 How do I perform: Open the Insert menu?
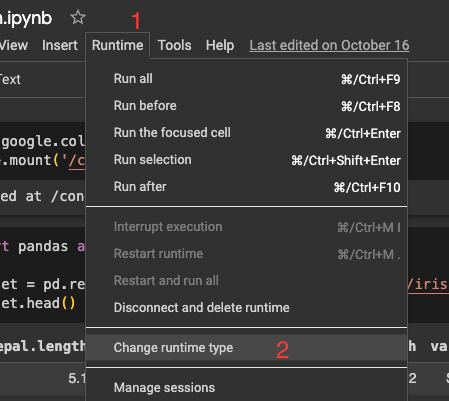pos(60,45)
